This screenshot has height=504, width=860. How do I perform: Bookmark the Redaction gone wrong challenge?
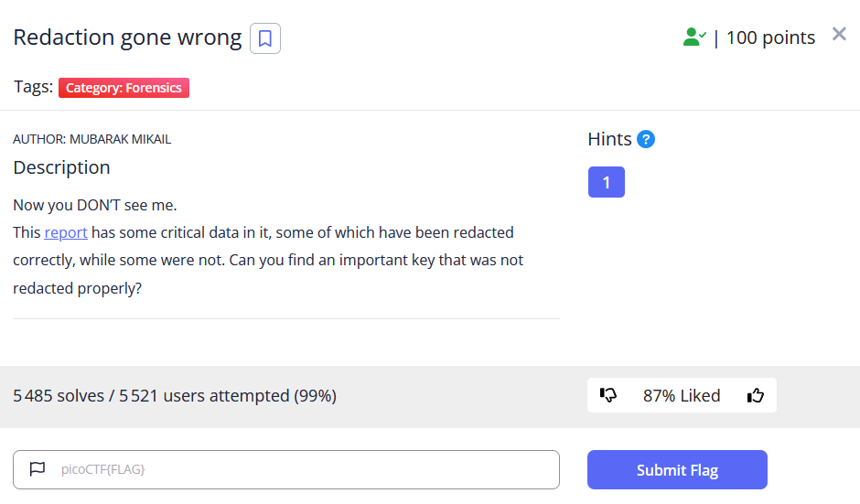tap(265, 38)
